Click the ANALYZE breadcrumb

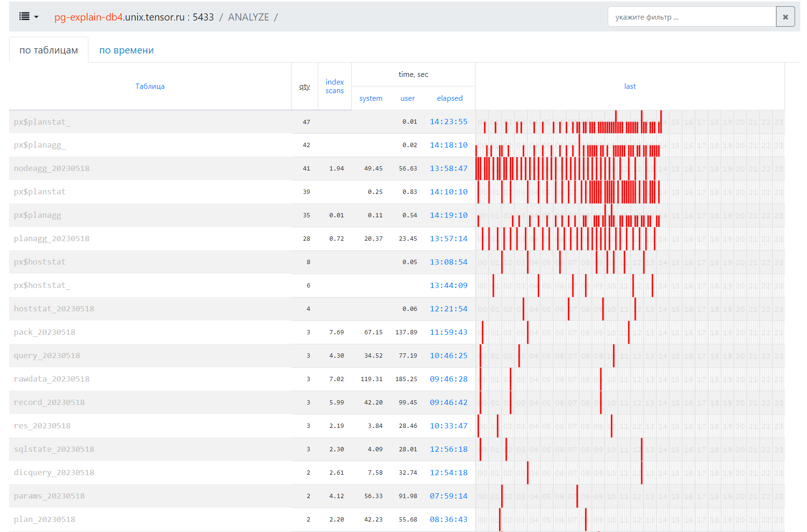pos(248,17)
